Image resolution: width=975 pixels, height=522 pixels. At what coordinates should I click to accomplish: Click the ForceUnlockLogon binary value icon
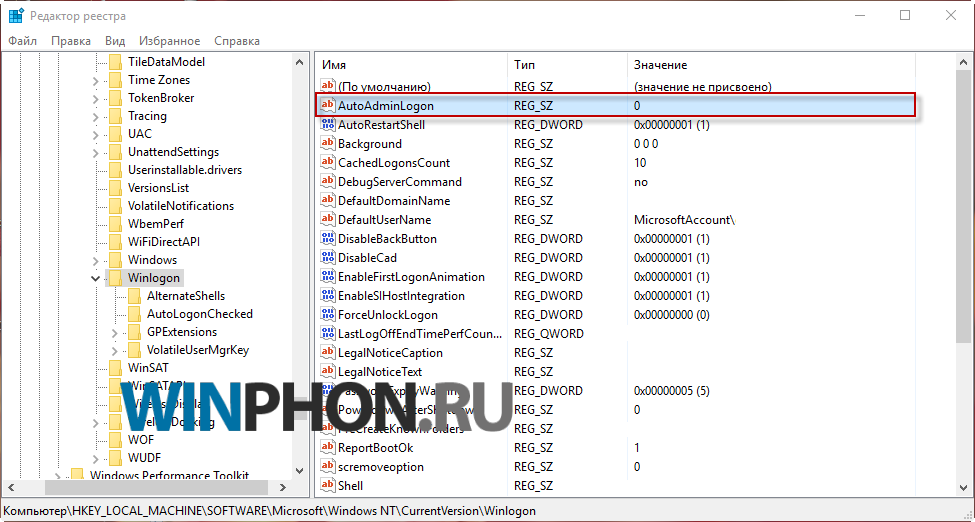point(327,315)
